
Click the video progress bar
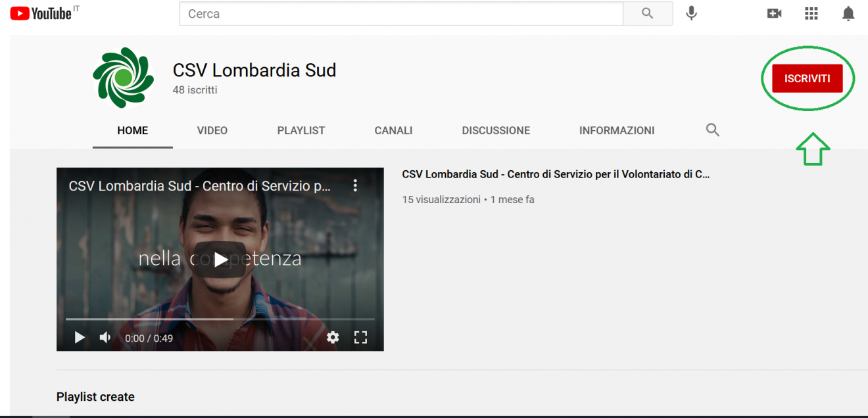pos(220,319)
